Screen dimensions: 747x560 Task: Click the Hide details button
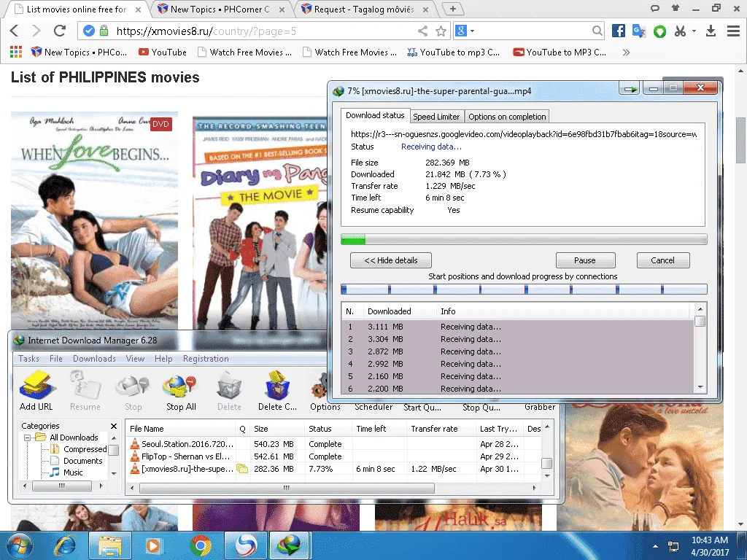(391, 260)
